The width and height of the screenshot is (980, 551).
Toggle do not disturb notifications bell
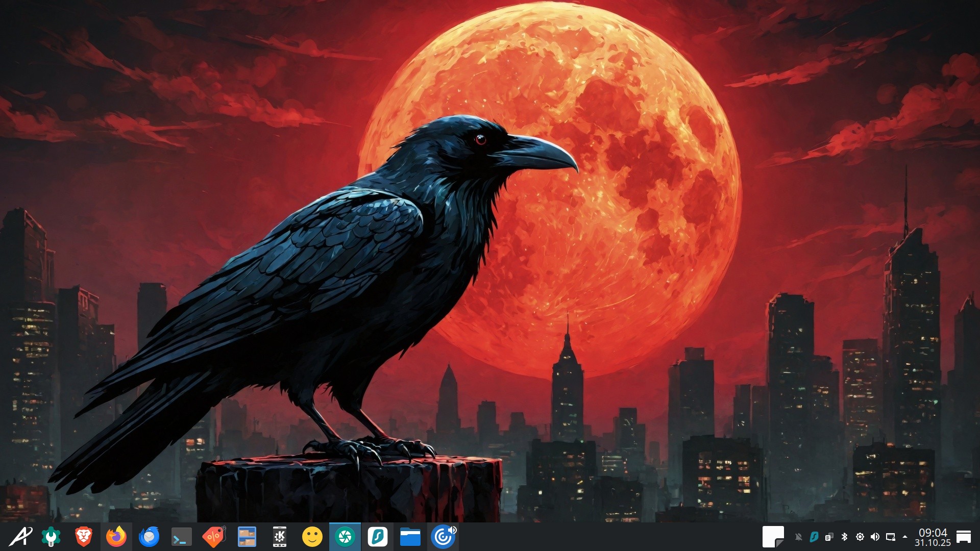[799, 537]
